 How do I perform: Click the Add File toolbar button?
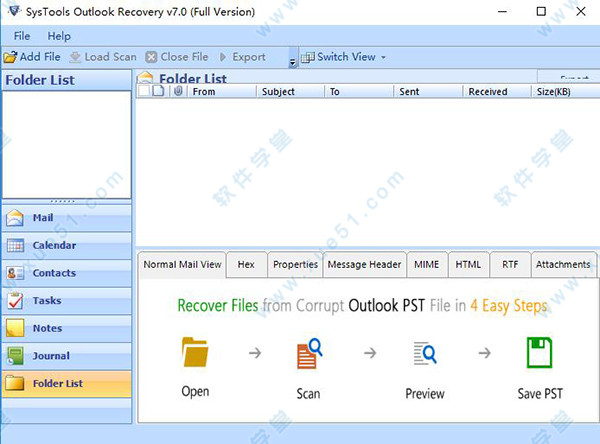(33, 57)
